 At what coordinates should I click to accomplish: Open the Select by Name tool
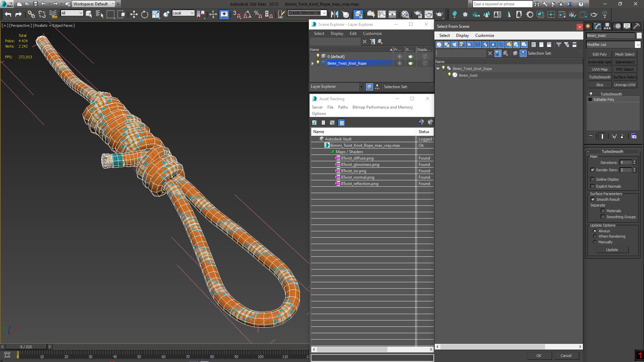100,14
